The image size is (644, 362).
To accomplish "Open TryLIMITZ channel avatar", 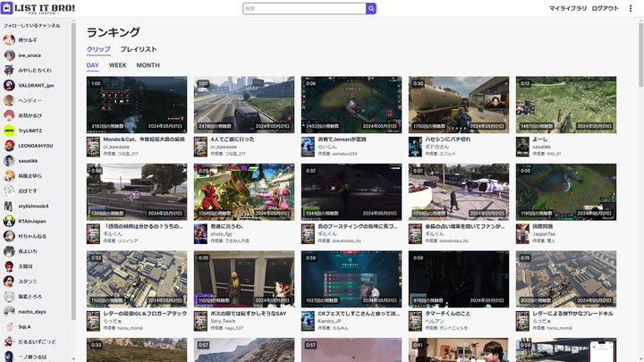I will coord(9,130).
